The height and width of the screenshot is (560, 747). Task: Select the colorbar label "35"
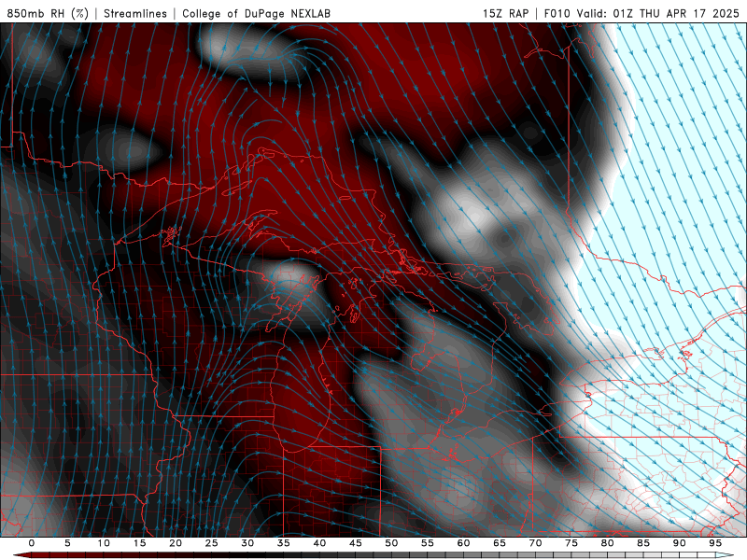point(284,543)
